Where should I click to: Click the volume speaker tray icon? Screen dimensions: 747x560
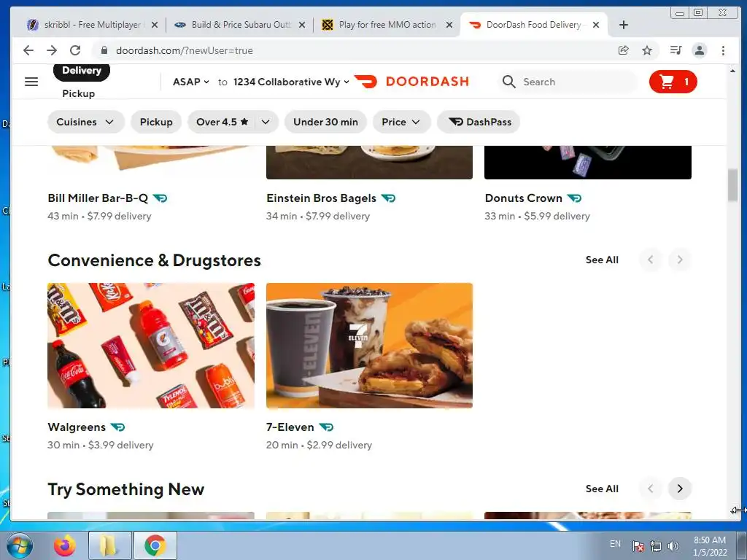(673, 546)
